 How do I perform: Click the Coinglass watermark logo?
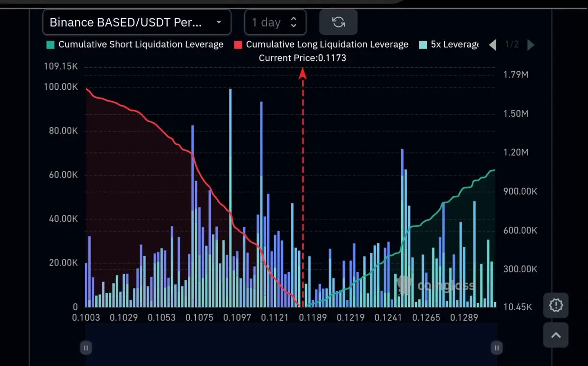[x=436, y=286]
